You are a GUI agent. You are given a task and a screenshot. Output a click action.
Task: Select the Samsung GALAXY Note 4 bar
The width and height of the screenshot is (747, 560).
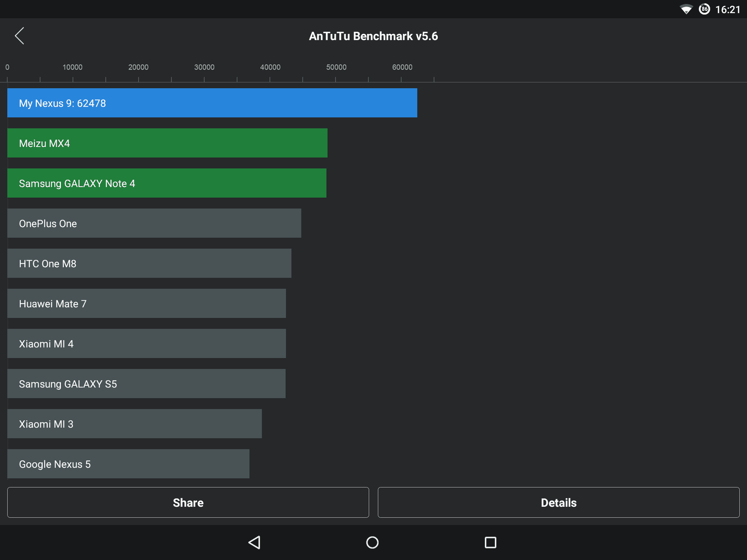[167, 183]
